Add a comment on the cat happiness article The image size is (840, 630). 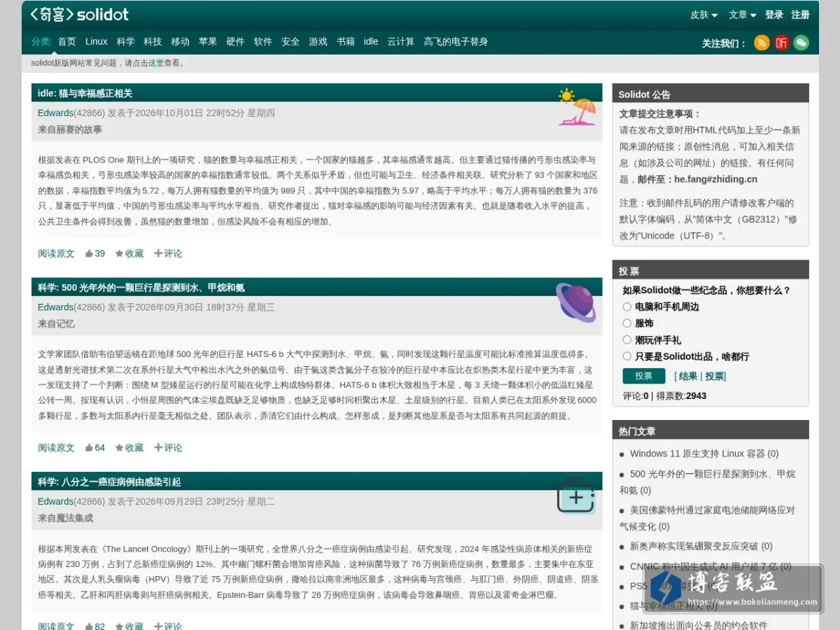168,253
